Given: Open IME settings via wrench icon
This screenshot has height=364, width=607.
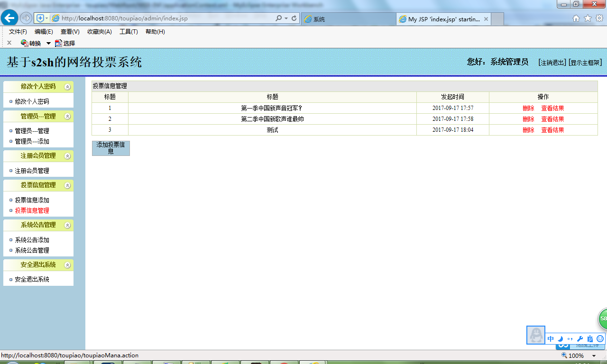Looking at the screenshot, I should [x=580, y=338].
